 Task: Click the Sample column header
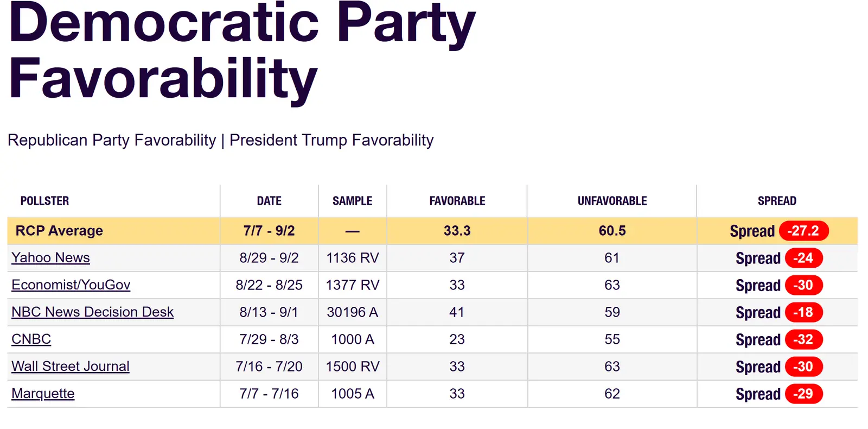click(x=352, y=201)
